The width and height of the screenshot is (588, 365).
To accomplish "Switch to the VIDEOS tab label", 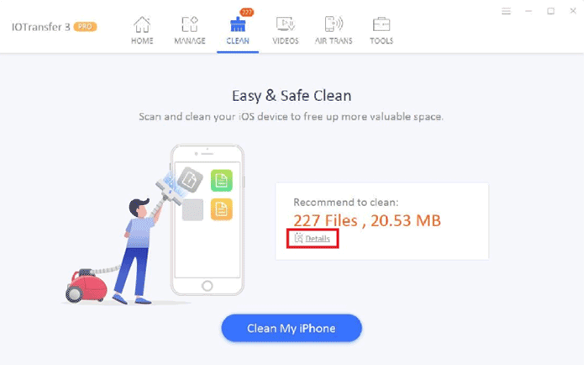I will click(x=286, y=41).
